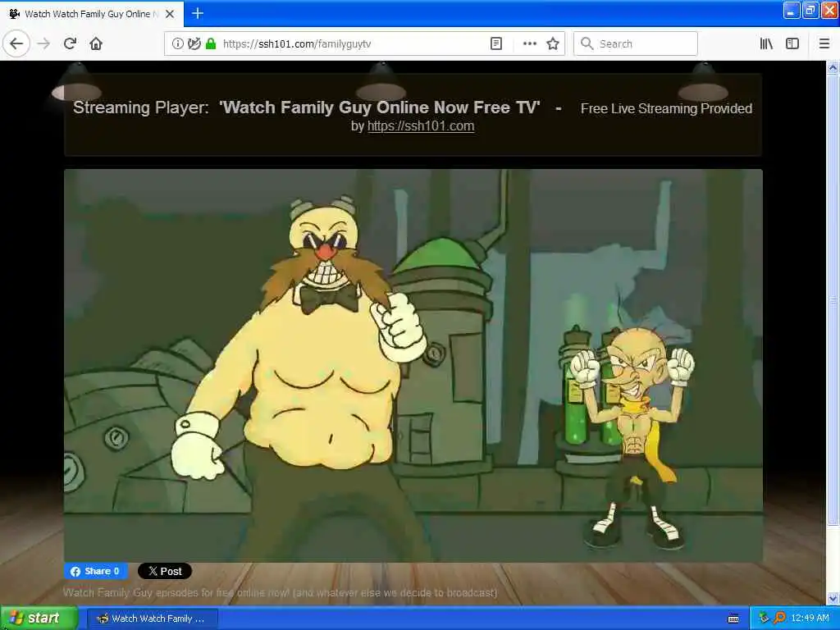Click the Facebook Share 0 button
Image resolution: width=840 pixels, height=630 pixels.
point(96,571)
